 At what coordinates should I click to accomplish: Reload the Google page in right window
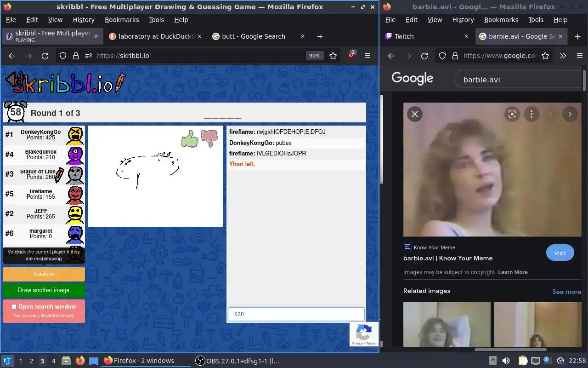424,56
